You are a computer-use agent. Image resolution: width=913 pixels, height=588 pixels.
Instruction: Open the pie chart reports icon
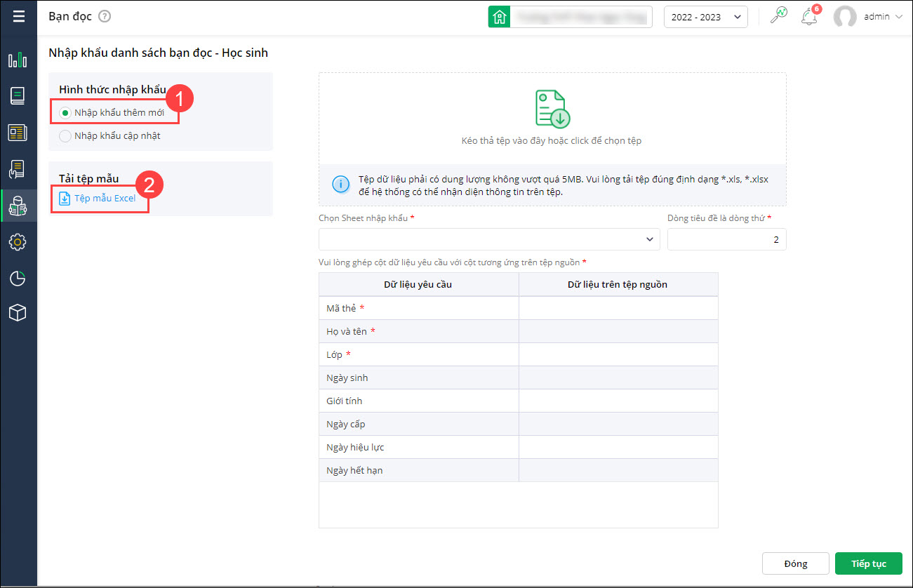pyautogui.click(x=18, y=278)
